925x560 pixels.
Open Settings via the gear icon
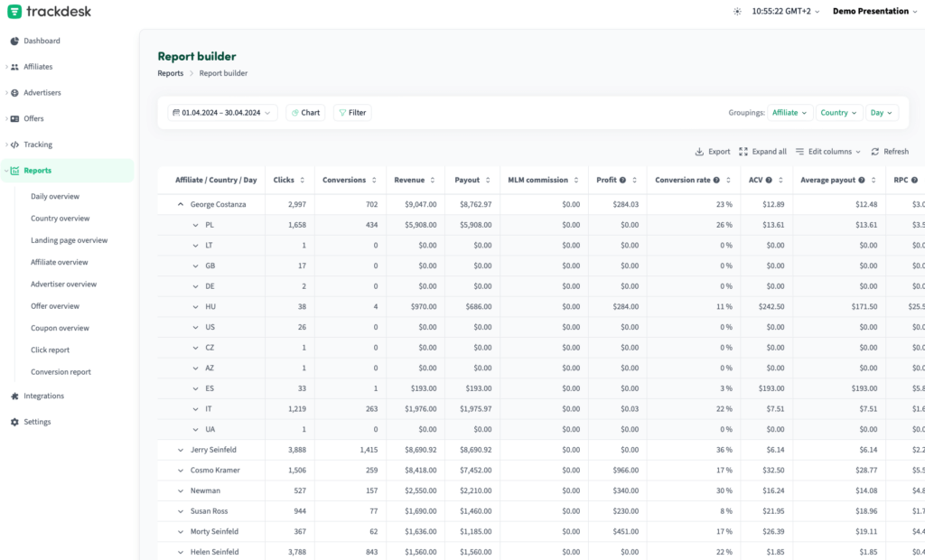(14, 422)
